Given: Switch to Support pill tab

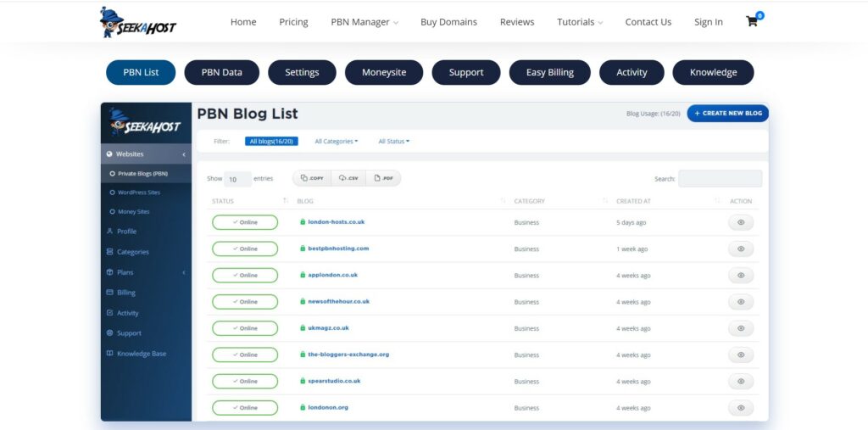Looking at the screenshot, I should (x=466, y=73).
